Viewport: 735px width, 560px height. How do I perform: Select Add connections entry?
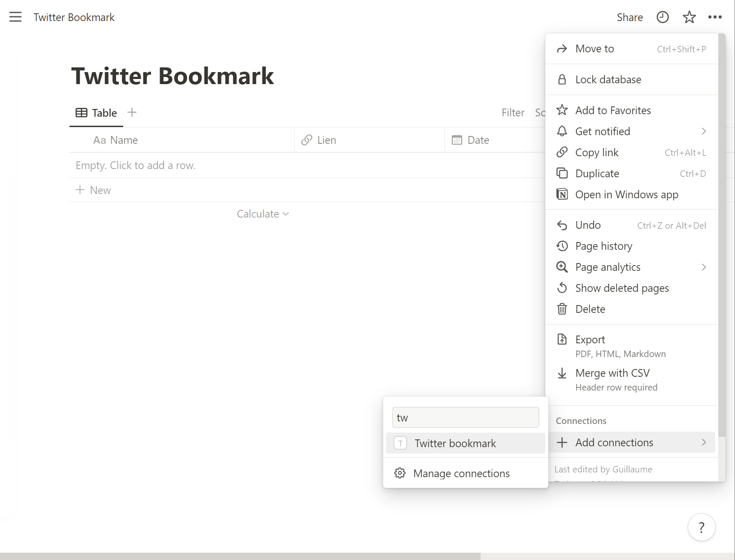632,442
